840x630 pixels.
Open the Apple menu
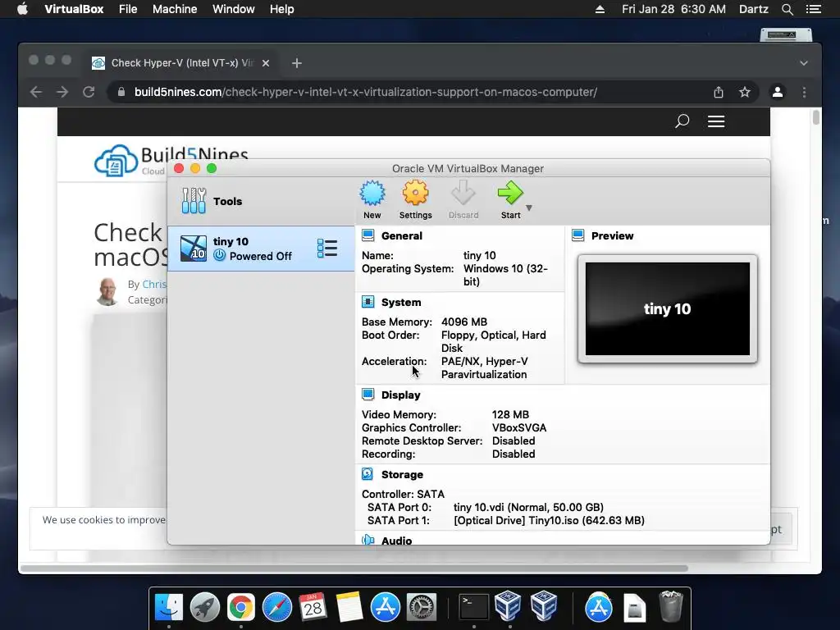(22, 9)
